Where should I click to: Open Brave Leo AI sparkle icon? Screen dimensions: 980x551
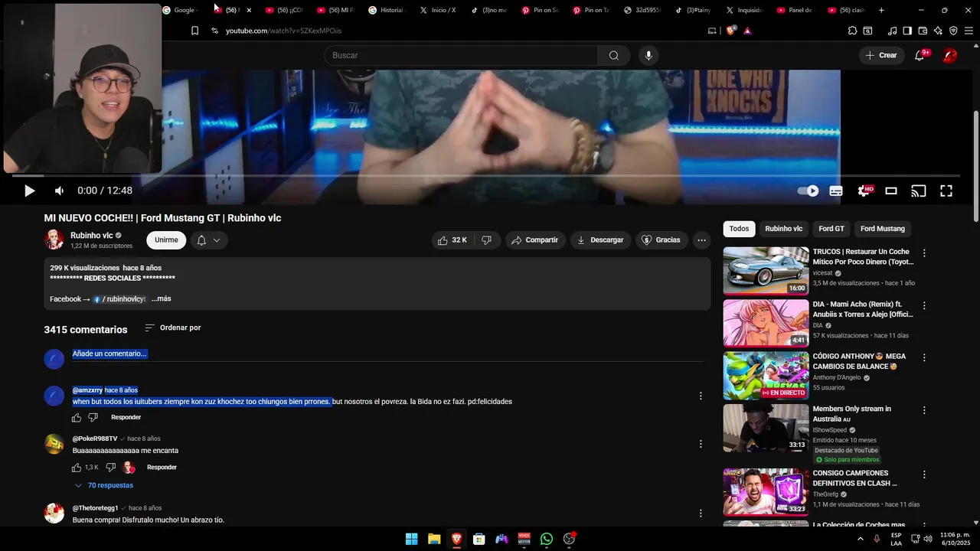pos(938,31)
